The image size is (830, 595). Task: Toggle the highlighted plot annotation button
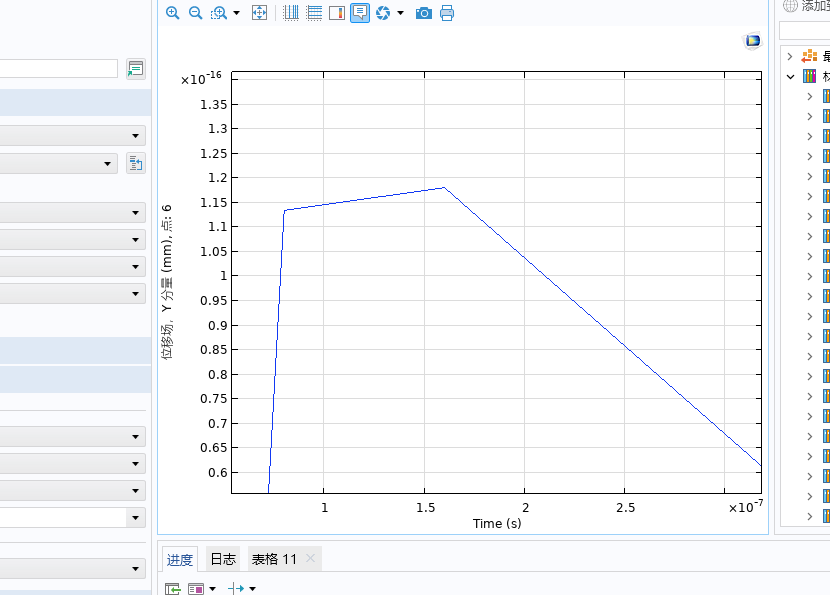click(x=360, y=13)
